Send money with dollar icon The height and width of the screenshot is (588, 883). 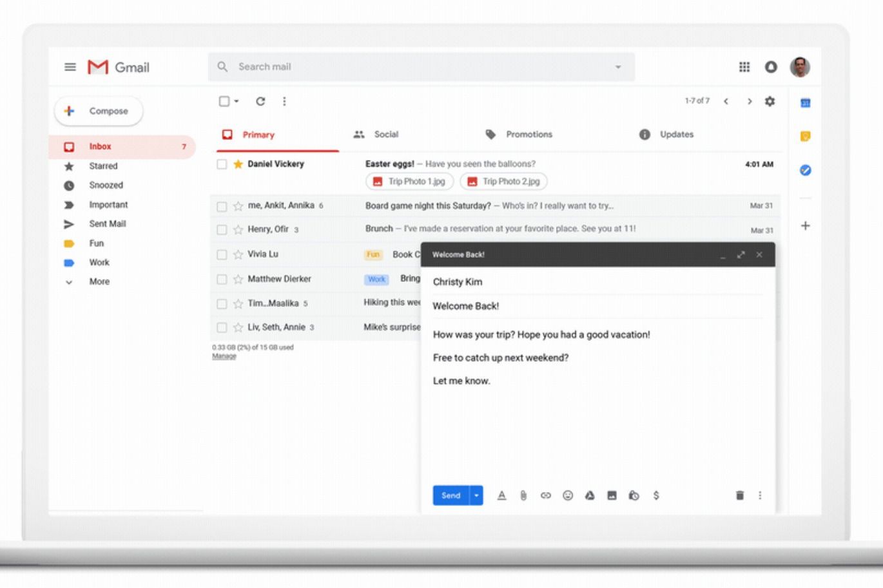[656, 495]
